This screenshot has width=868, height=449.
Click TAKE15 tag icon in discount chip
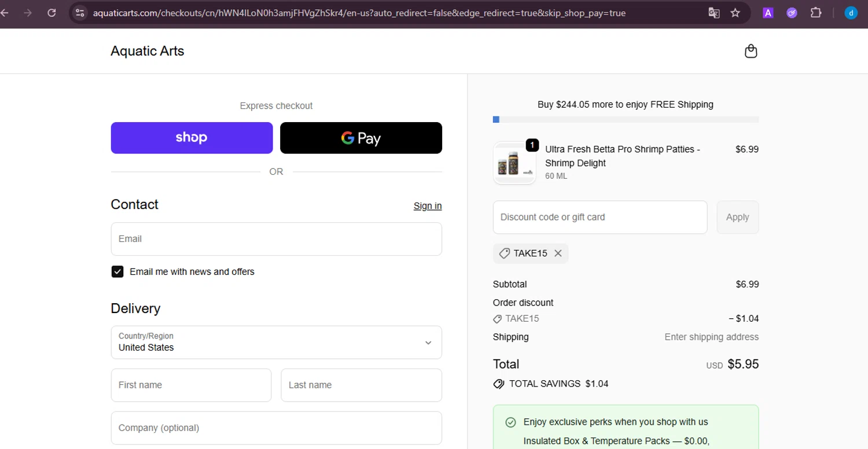tap(505, 253)
